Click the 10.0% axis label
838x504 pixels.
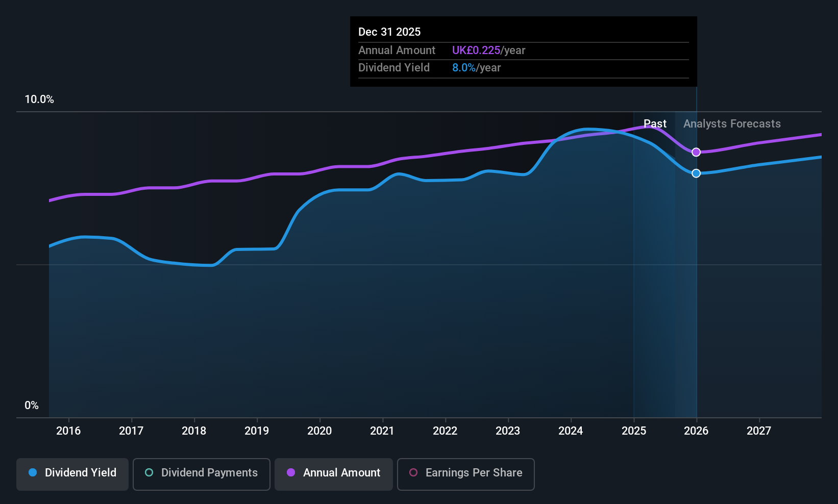tap(39, 99)
